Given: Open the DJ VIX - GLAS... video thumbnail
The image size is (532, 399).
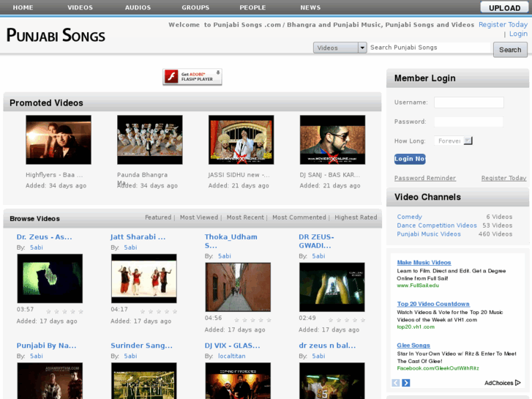Looking at the screenshot, I should (x=238, y=381).
